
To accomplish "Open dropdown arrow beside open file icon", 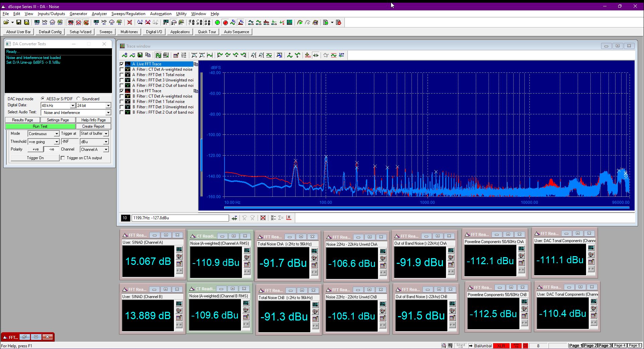I will tap(12, 22).
